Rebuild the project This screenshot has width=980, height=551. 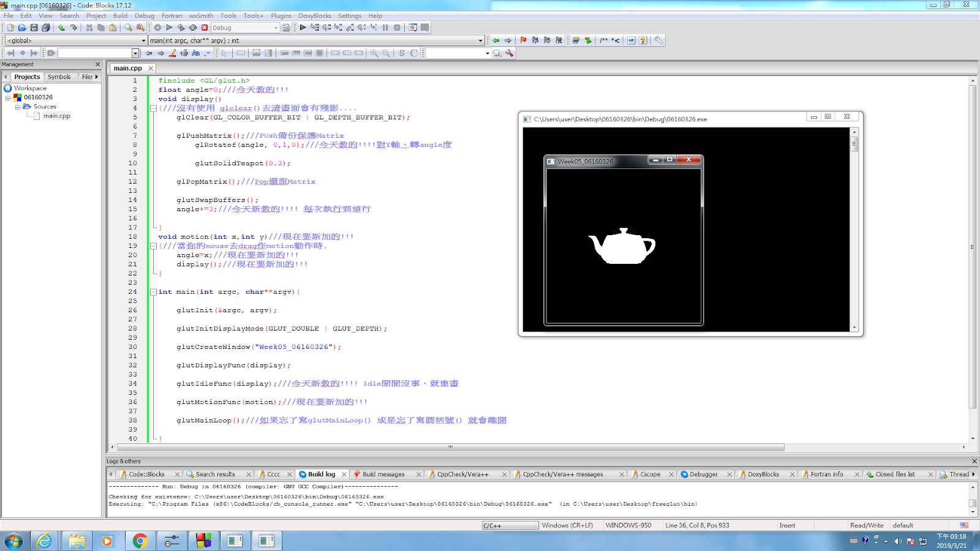(x=193, y=28)
